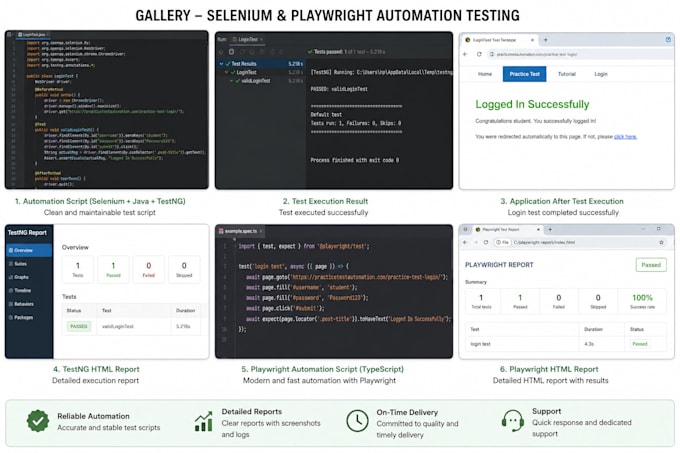Click the Graphs chart icon in sidebar

pos(11,277)
